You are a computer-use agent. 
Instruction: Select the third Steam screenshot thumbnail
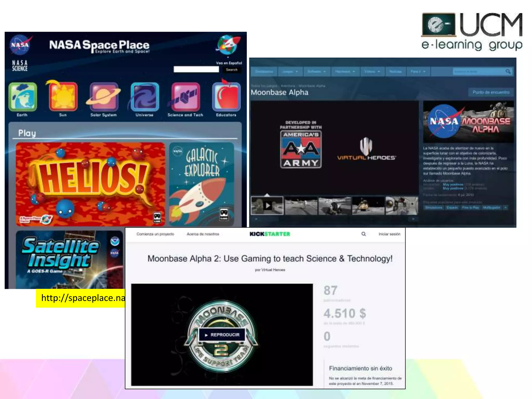335,205
